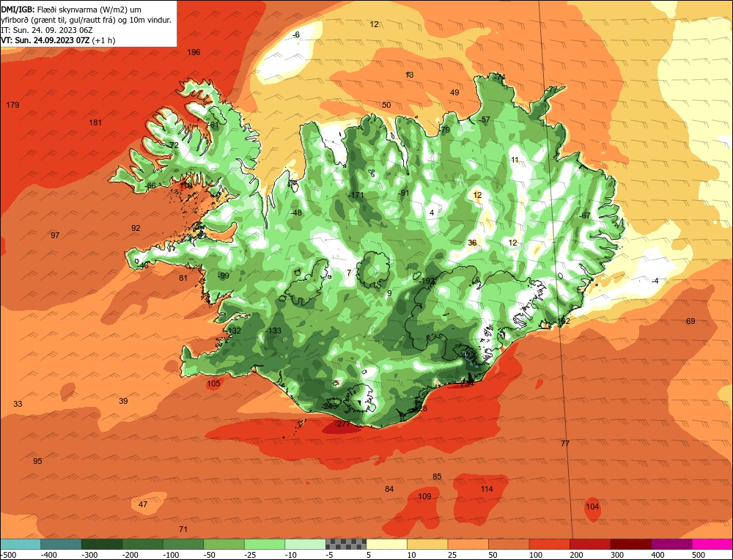Click the flux value 39 southwest of Iceland

(123, 401)
